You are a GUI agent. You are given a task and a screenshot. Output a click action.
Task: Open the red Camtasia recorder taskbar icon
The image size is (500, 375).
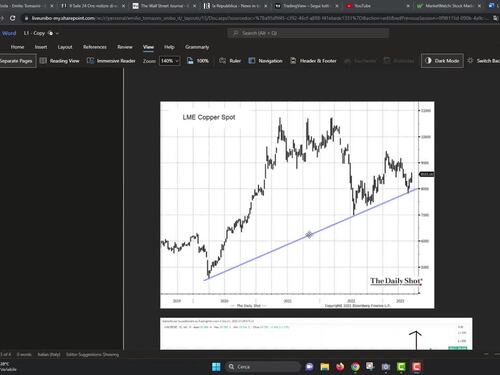point(416,367)
